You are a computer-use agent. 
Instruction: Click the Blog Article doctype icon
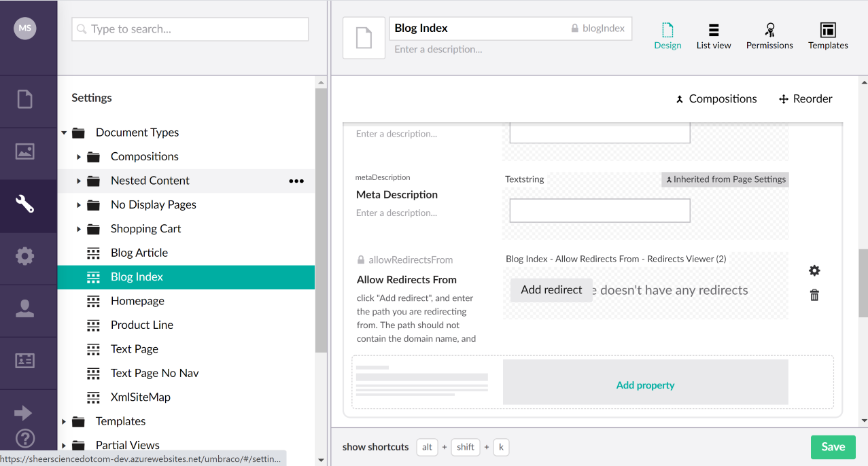tap(93, 253)
